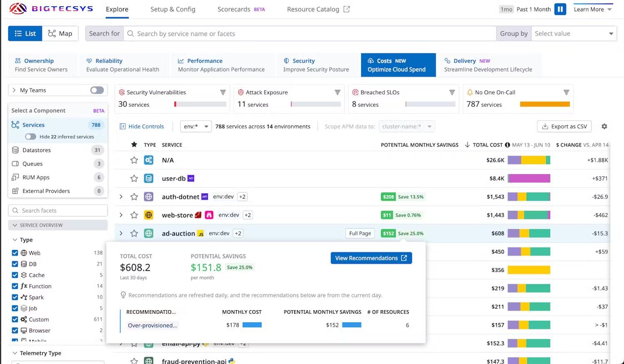This screenshot has width=624, height=364.
Task: Uncheck the Web type checkbox
Action: [15, 253]
